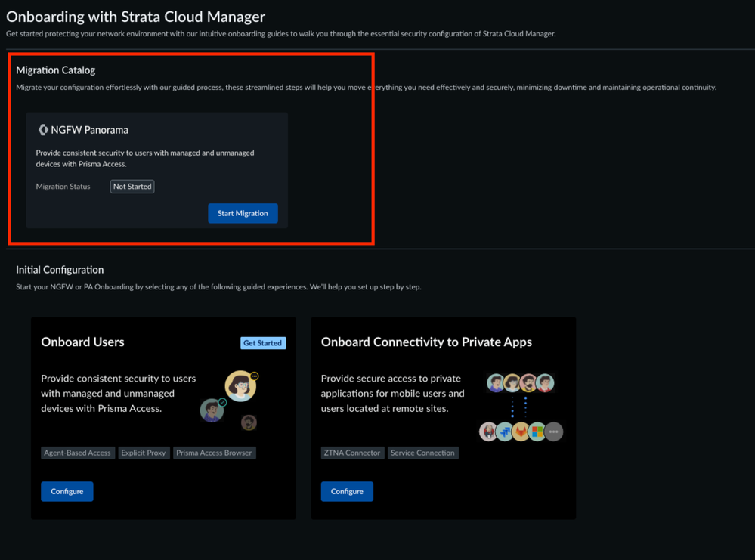
Task: Click the verified man avatar with checkmark
Action: tap(212, 410)
